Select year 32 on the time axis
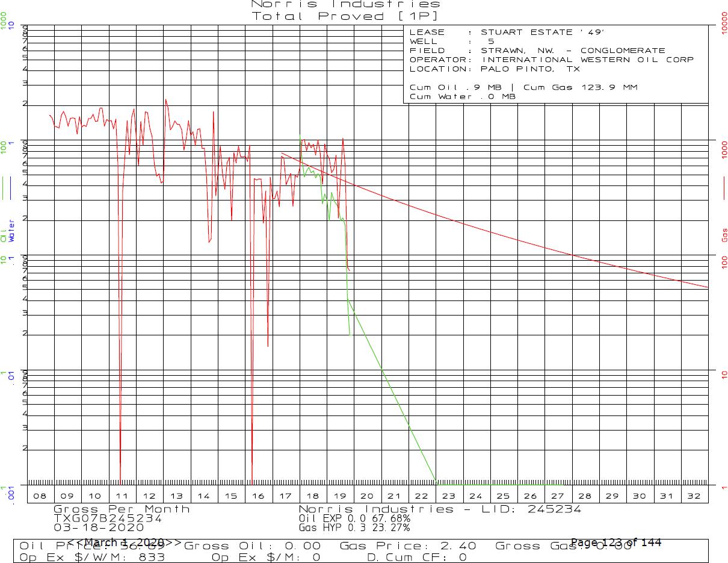Image resolution: width=728 pixels, height=563 pixels. [694, 496]
